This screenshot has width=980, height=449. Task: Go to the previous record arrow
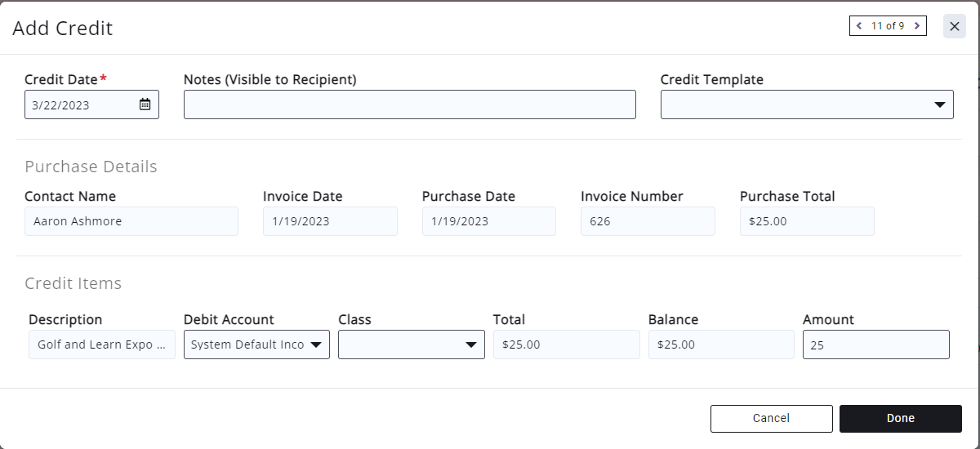[859, 26]
